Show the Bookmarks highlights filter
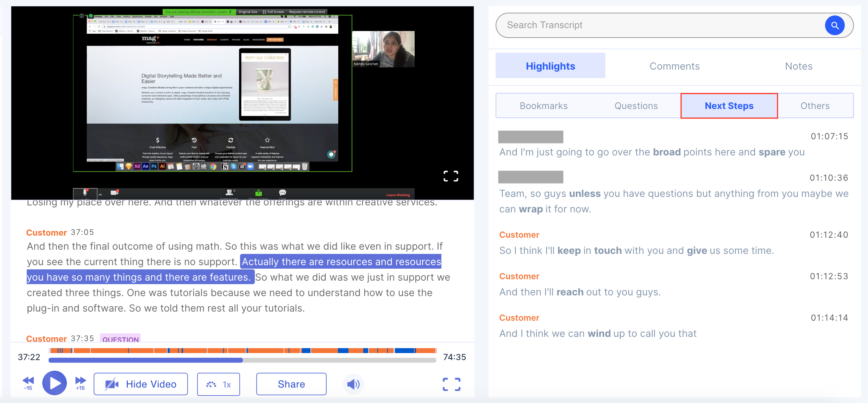The width and height of the screenshot is (868, 403). (543, 106)
